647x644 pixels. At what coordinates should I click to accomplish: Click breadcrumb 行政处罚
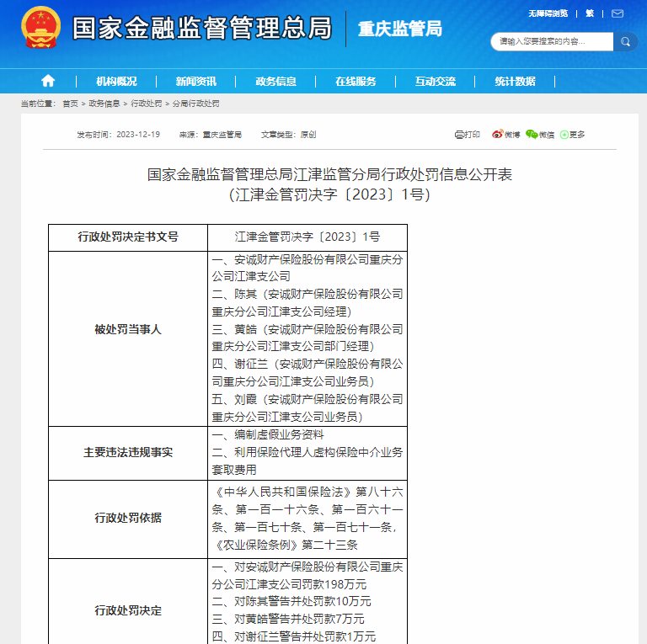coord(146,104)
